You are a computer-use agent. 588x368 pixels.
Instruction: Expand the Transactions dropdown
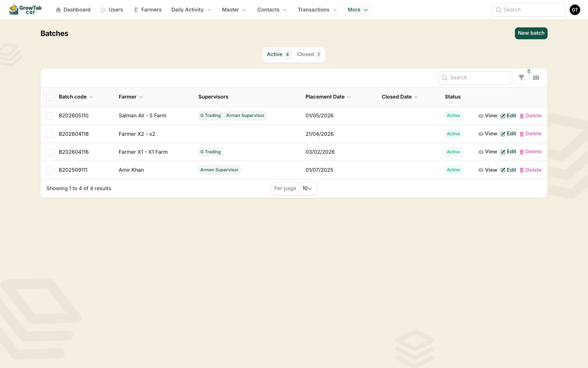pos(317,10)
